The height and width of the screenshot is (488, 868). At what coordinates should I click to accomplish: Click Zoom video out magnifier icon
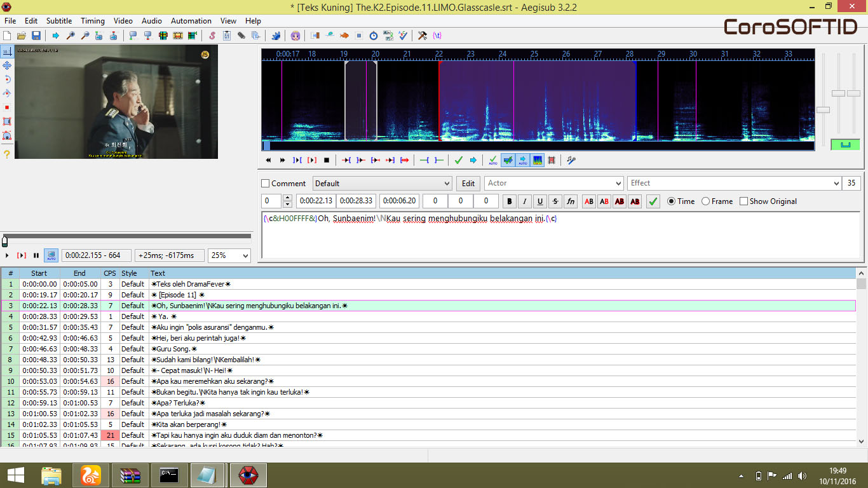(85, 36)
